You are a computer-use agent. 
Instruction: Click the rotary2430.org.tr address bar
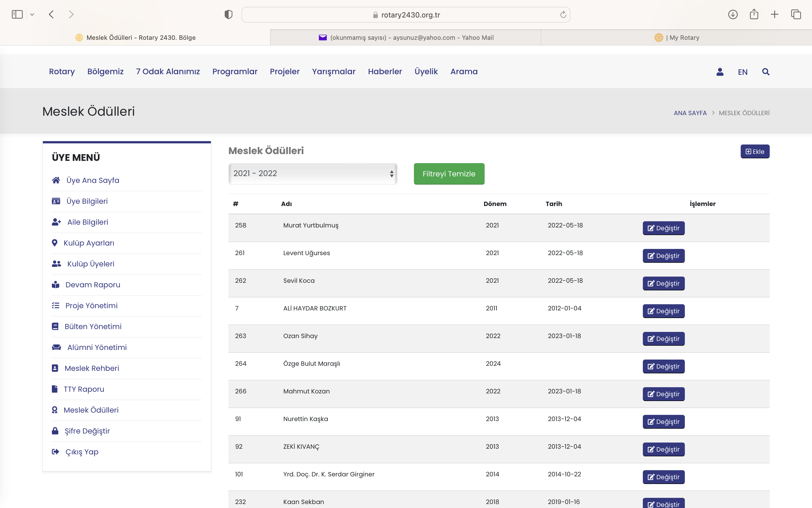pyautogui.click(x=406, y=15)
